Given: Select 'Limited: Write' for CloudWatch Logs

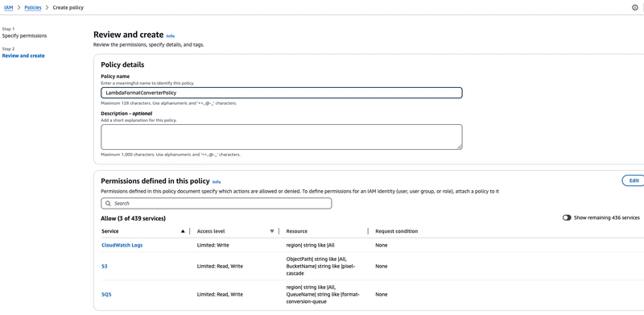Looking at the screenshot, I should point(213,245).
